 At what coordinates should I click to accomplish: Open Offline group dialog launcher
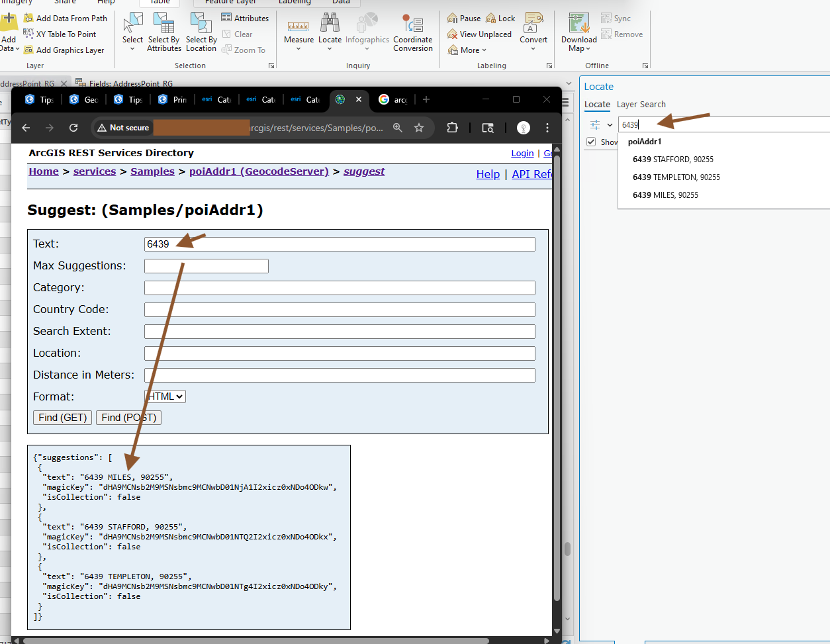(645, 66)
